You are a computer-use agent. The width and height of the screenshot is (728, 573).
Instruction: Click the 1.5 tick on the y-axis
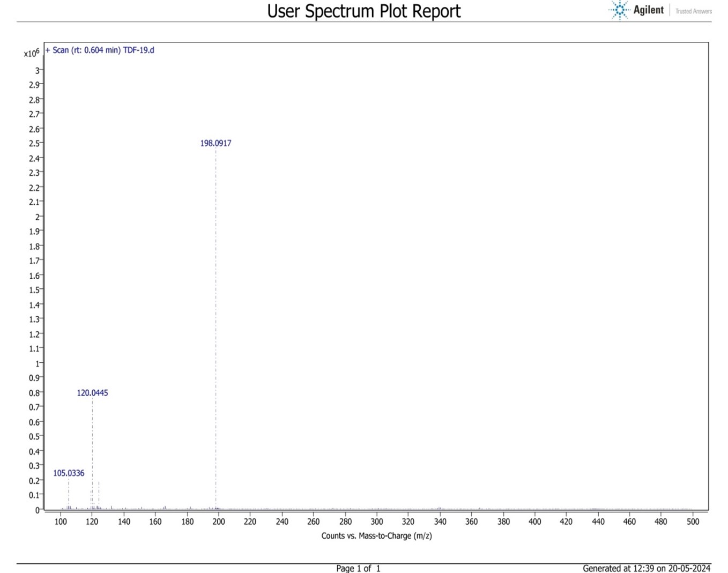pyautogui.click(x=34, y=290)
